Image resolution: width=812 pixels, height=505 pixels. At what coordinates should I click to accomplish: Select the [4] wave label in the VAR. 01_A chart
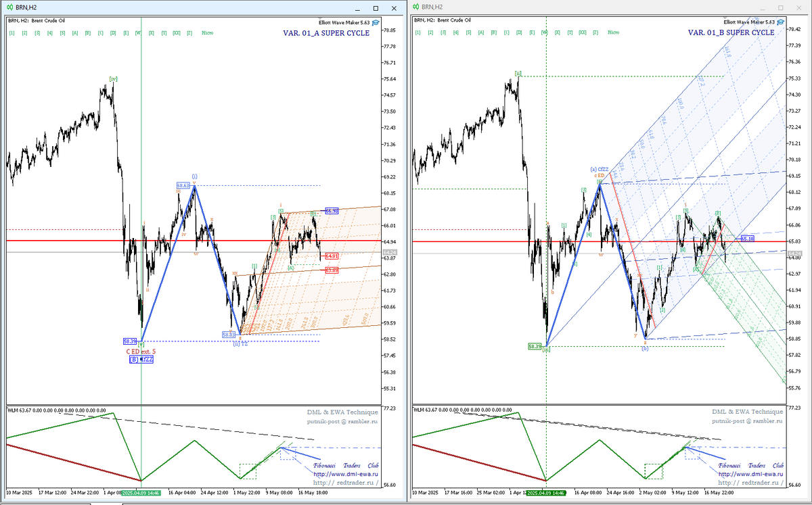click(x=50, y=32)
